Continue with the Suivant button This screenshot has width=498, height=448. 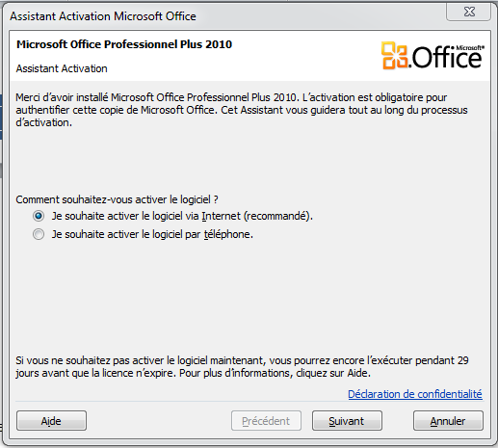pos(347,421)
